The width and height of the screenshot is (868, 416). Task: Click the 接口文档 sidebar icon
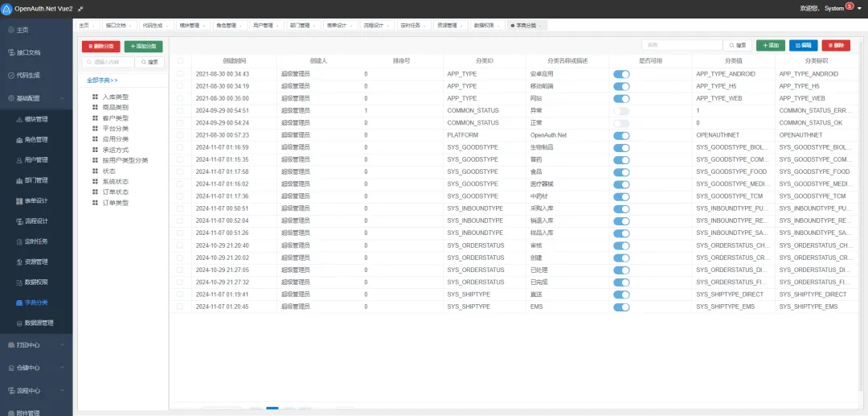pos(11,52)
